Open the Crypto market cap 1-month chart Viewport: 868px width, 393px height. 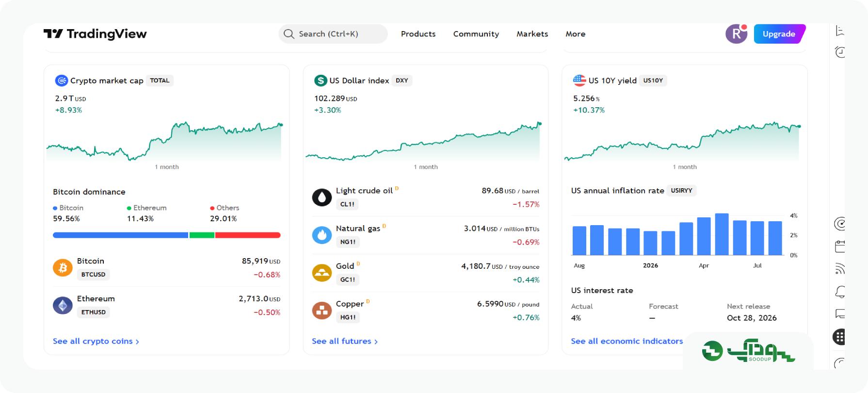pyautogui.click(x=165, y=141)
